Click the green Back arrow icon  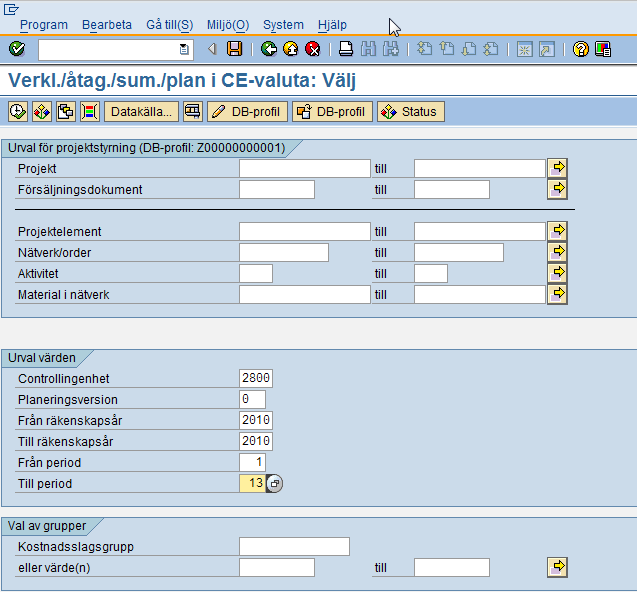click(x=269, y=49)
